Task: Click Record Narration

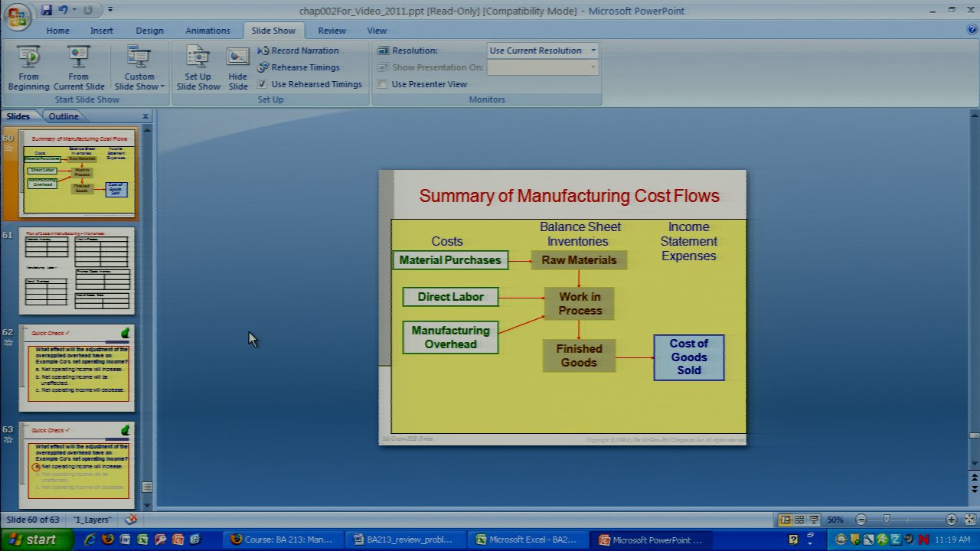Action: (x=299, y=51)
